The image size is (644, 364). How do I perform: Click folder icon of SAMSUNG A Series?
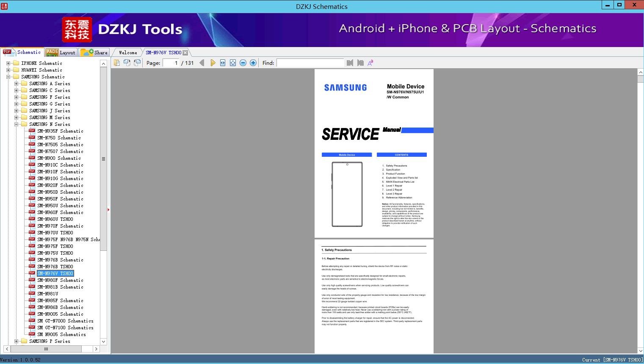pyautogui.click(x=24, y=83)
